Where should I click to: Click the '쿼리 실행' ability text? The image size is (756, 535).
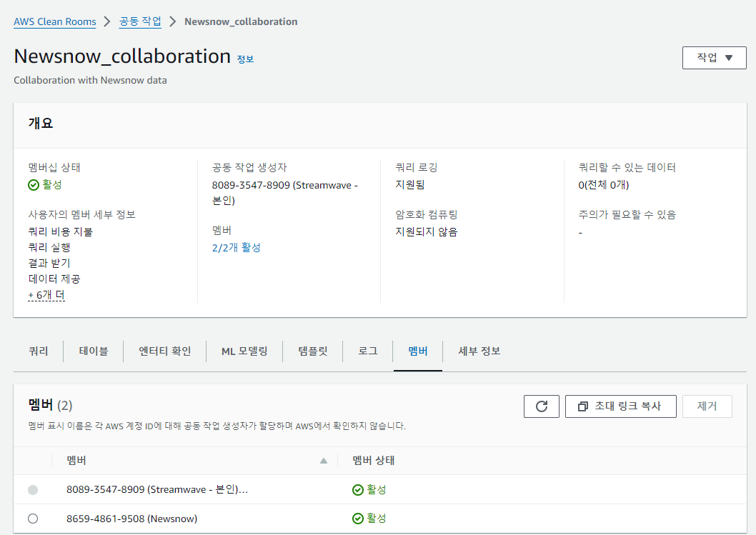(x=49, y=248)
